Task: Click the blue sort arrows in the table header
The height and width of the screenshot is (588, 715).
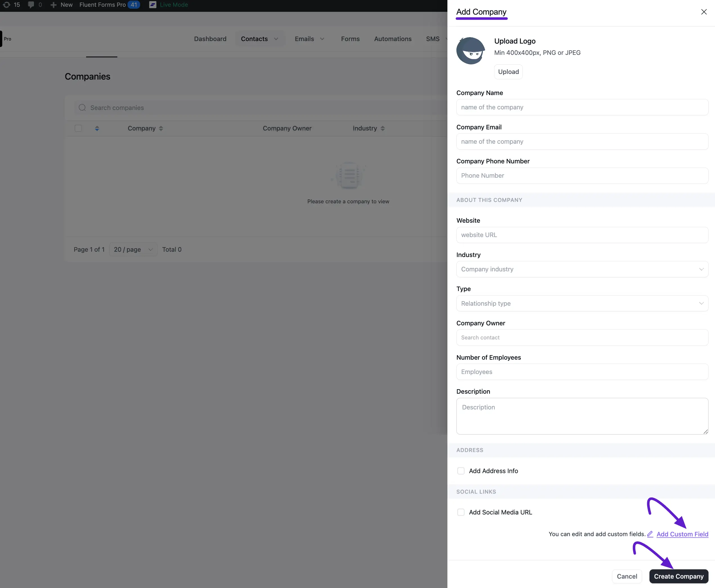Action: (x=97, y=129)
